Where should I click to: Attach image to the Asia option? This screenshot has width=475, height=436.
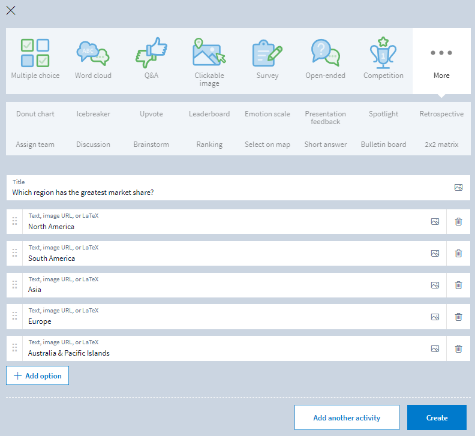click(x=435, y=285)
